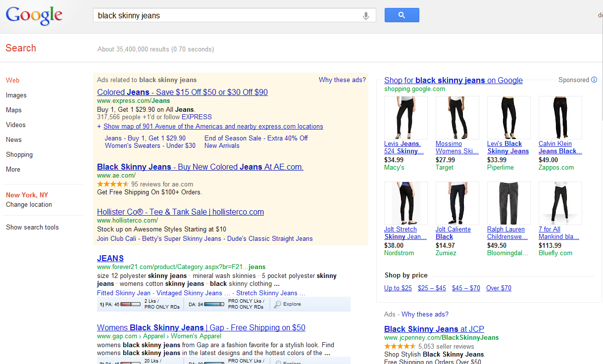The image size is (603, 364).
Task: Open Why these ads link in right column
Action: [x=425, y=314]
